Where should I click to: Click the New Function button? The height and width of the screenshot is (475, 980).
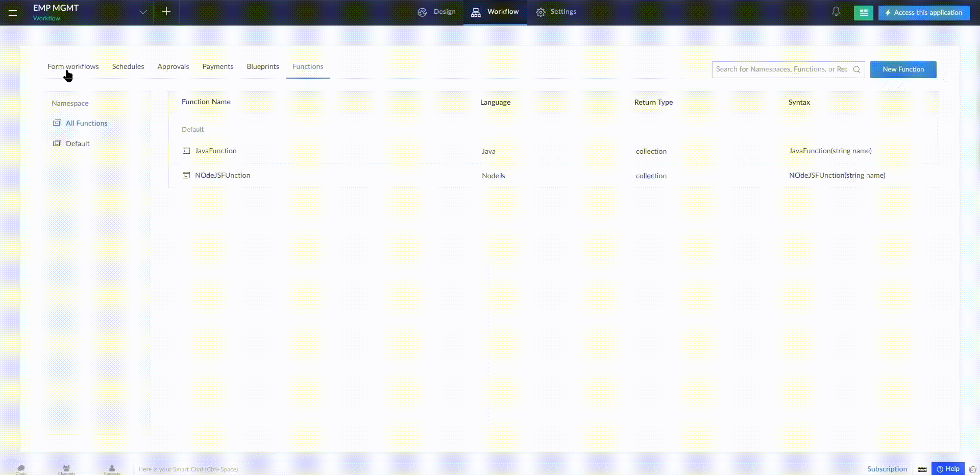pyautogui.click(x=903, y=69)
